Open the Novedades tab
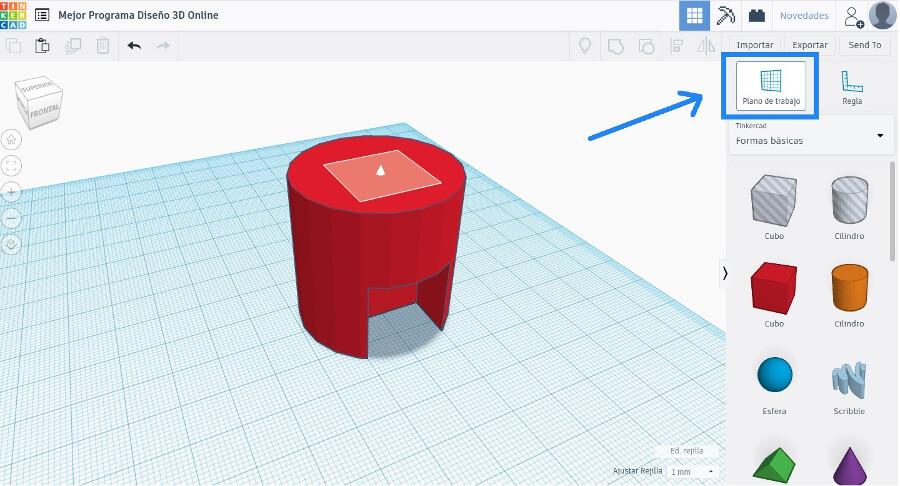The height and width of the screenshot is (486, 900). pos(804,16)
